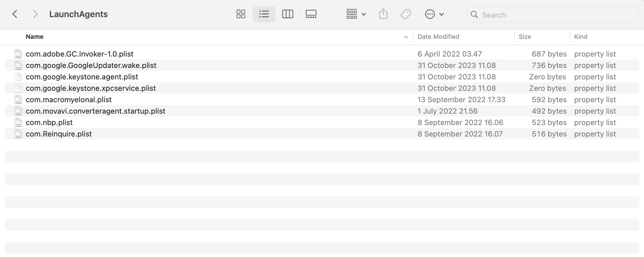Image resolution: width=644 pixels, height=257 pixels.
Task: Sort files by Size column
Action: click(x=525, y=37)
